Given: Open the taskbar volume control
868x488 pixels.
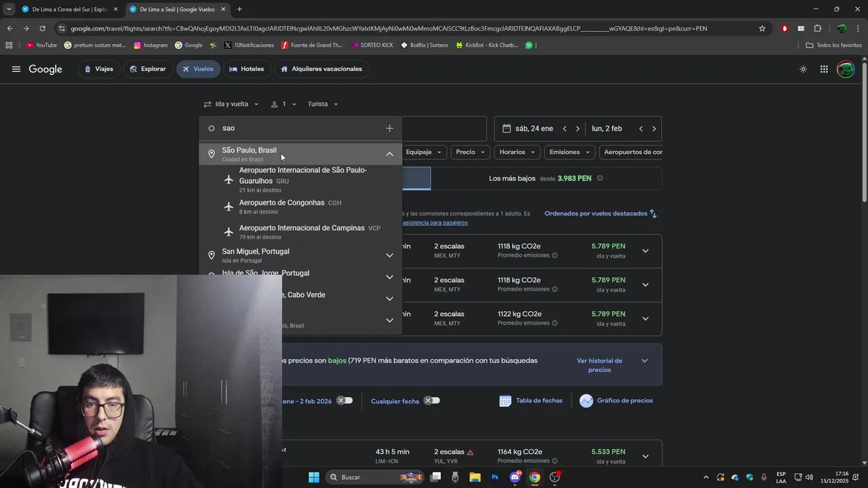Looking at the screenshot, I should pos(809,477).
